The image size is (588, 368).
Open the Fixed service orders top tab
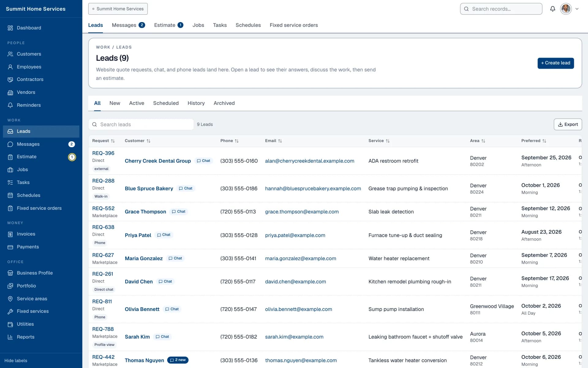pos(294,25)
